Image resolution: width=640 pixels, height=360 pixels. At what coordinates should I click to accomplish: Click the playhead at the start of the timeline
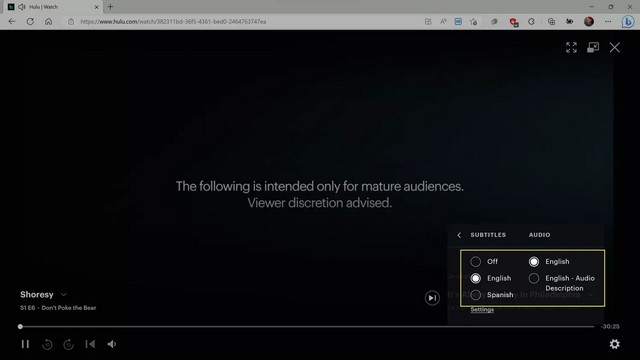pyautogui.click(x=20, y=327)
